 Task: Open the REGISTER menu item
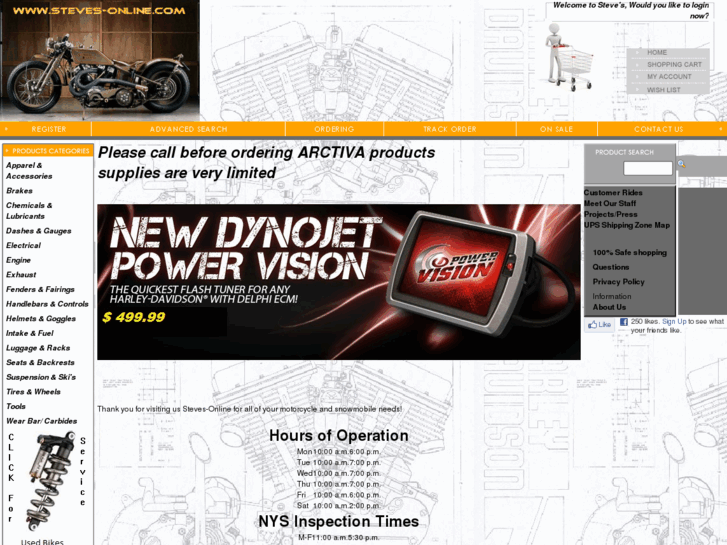(x=49, y=129)
